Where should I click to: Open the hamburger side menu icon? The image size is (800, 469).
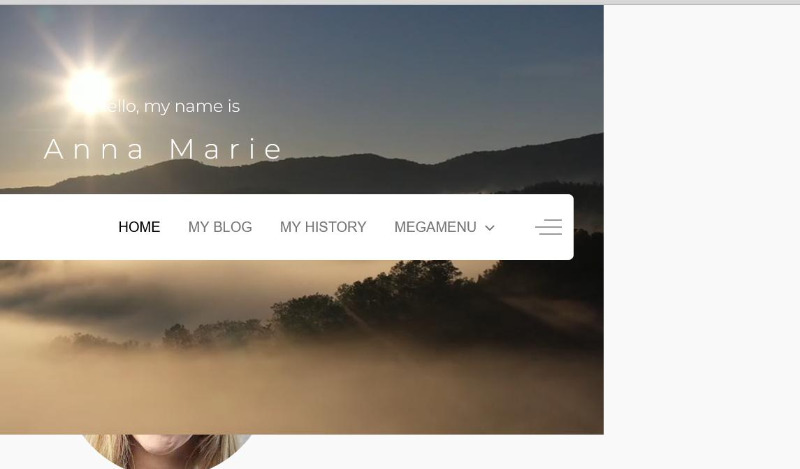click(548, 227)
